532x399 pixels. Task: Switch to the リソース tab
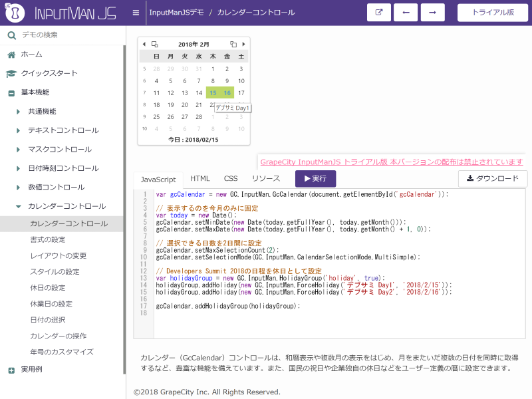[x=266, y=178]
